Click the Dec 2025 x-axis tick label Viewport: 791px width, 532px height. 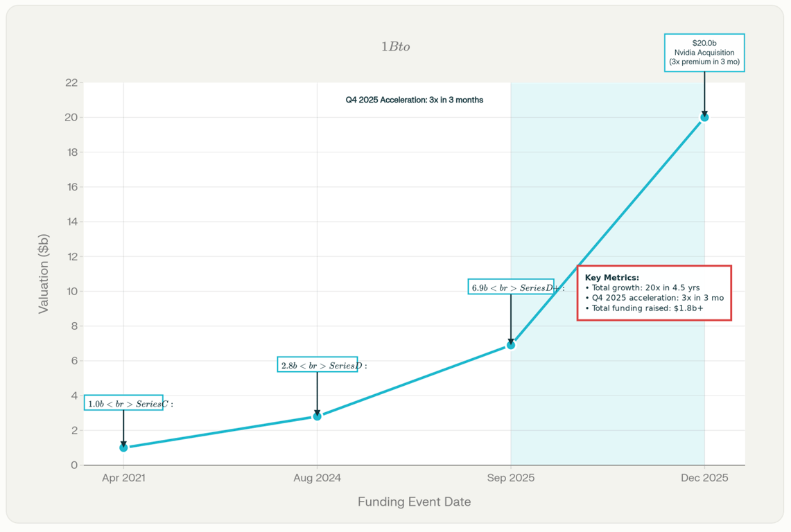click(704, 478)
